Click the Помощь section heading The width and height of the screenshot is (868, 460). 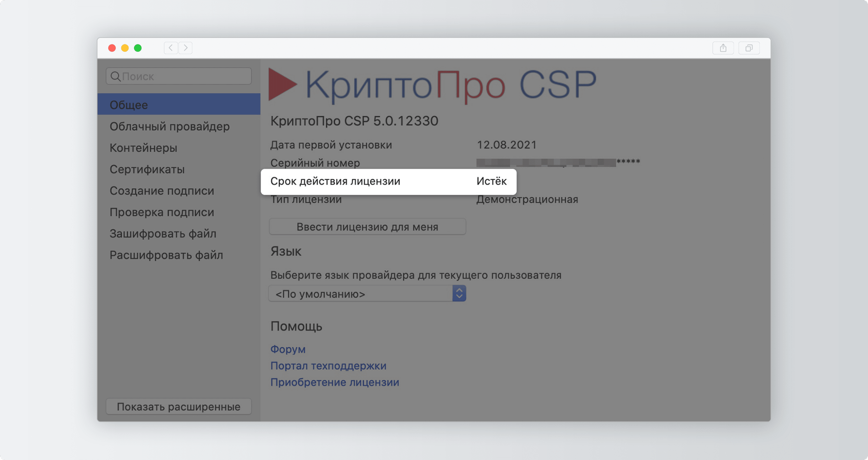(296, 326)
